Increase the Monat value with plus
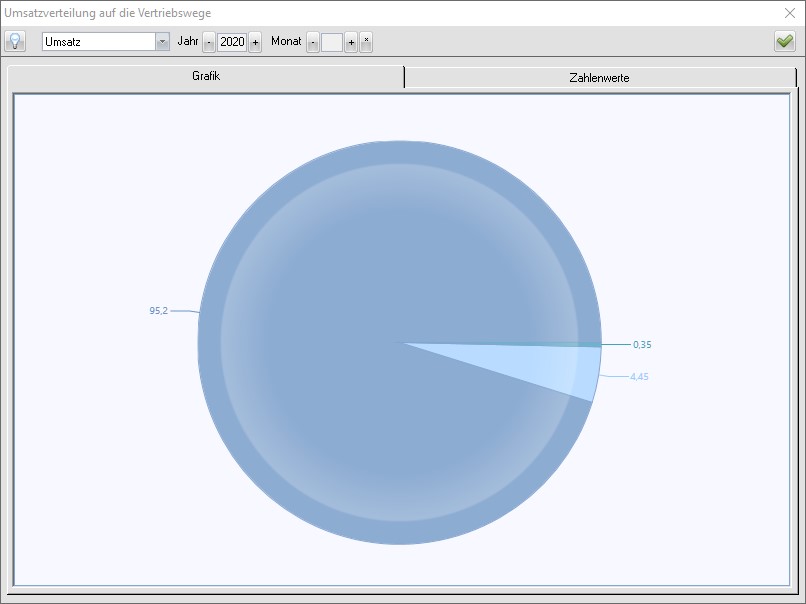This screenshot has width=806, height=604. pos(351,42)
